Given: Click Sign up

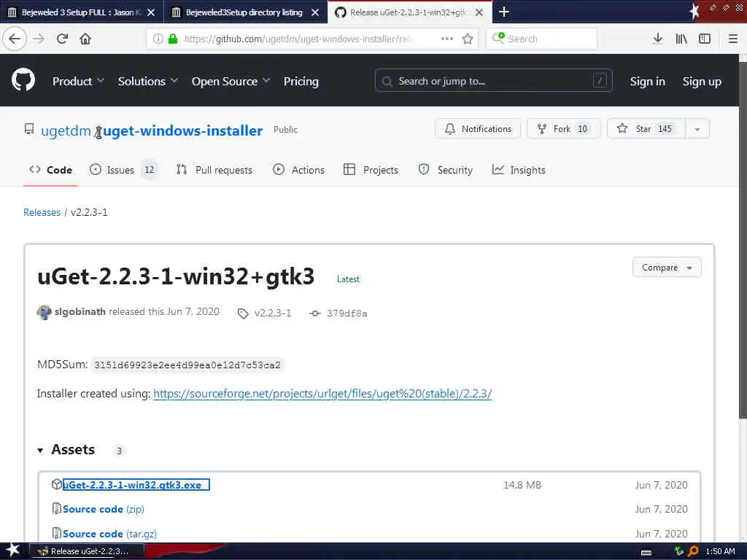Looking at the screenshot, I should (x=702, y=82).
